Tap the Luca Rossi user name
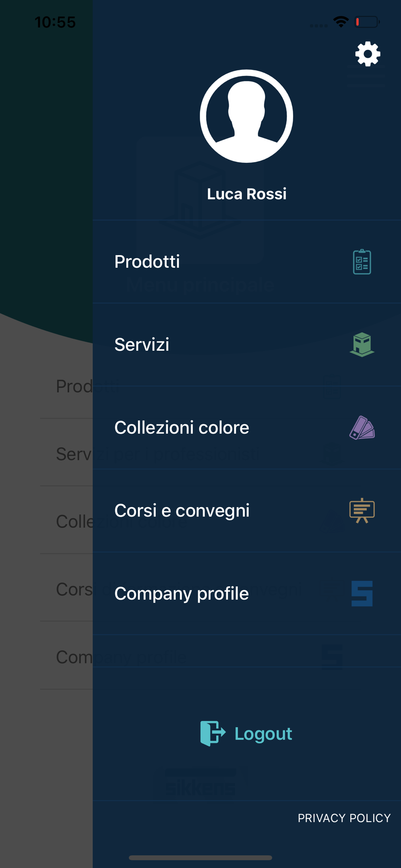Viewport: 401px width, 868px height. (247, 194)
